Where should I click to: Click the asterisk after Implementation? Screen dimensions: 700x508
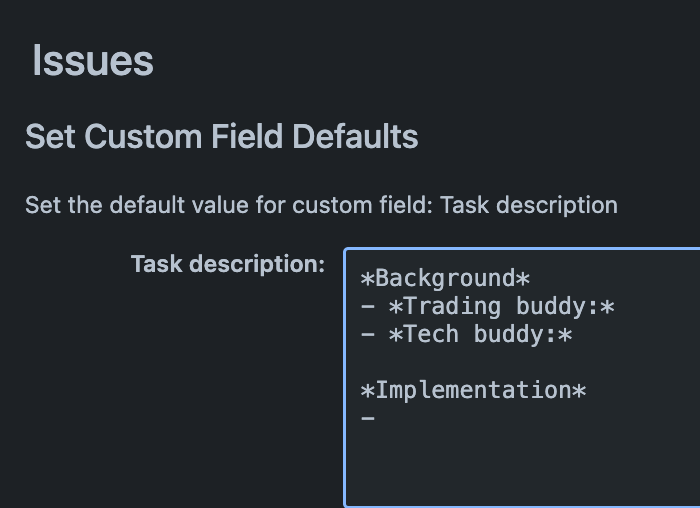tap(579, 391)
